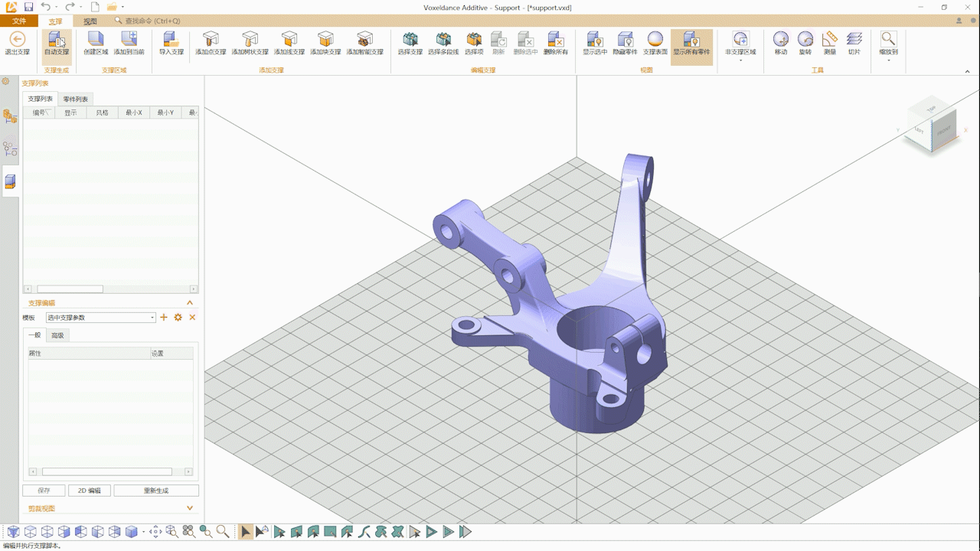
Task: Click the redo arrow in title bar
Action: click(70, 7)
